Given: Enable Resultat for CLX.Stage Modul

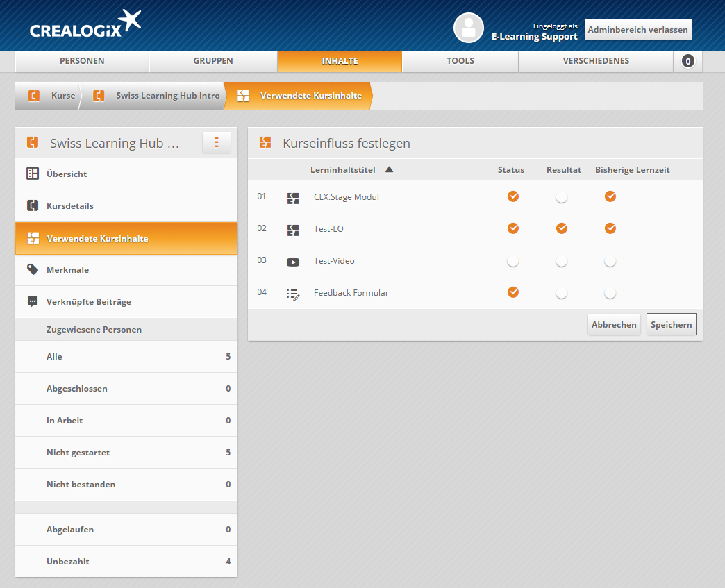Looking at the screenshot, I should tap(561, 197).
